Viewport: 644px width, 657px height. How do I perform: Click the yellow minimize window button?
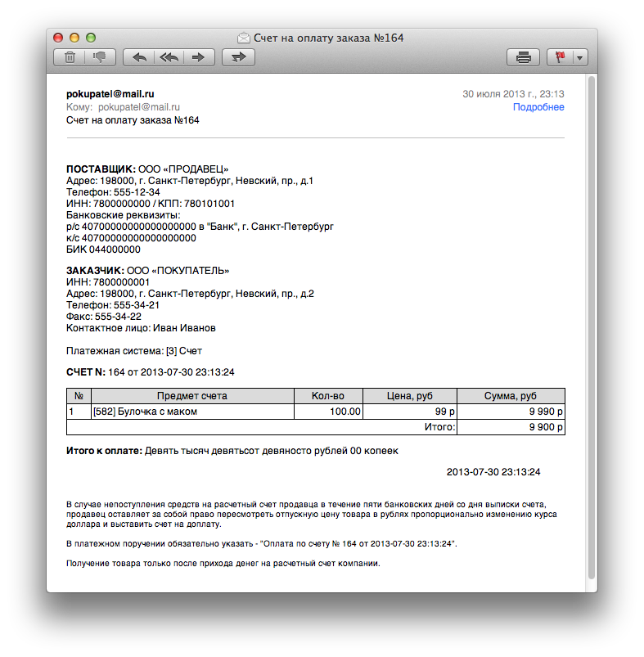(x=74, y=38)
